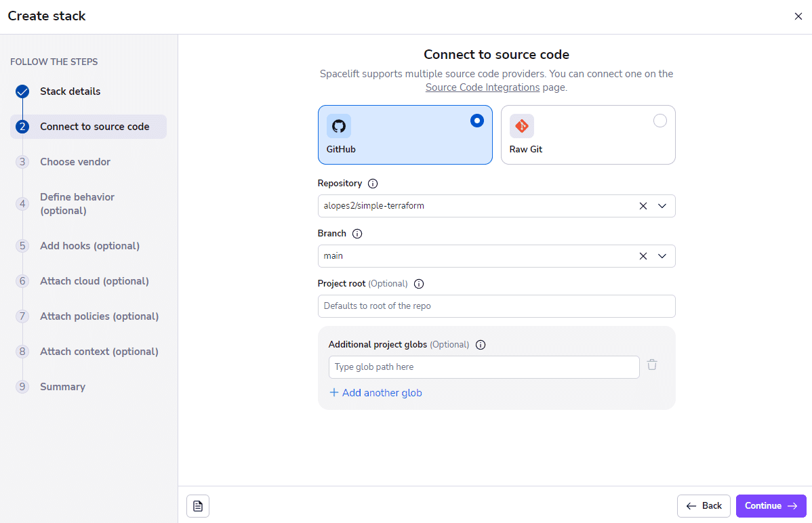
Task: Clear the selected branch with the X
Action: pyautogui.click(x=643, y=256)
